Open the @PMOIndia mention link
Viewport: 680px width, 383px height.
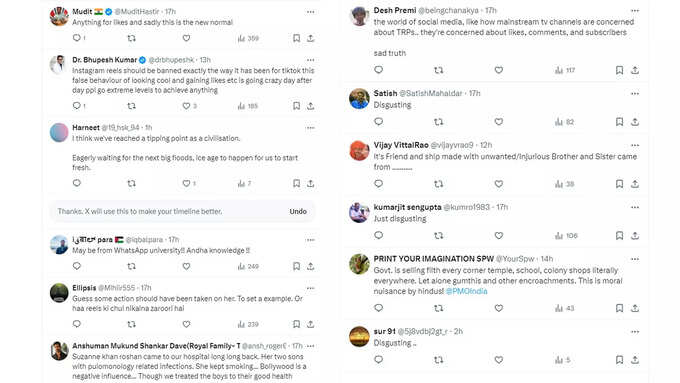click(x=466, y=291)
